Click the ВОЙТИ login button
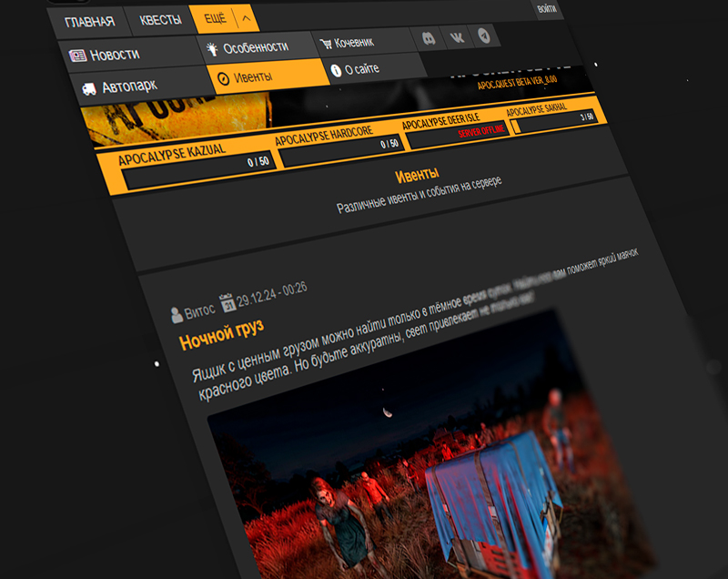This screenshot has width=728, height=579. coord(547,8)
